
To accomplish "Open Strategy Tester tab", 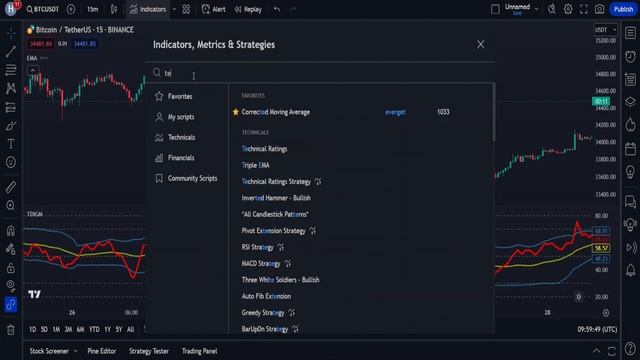I will click(x=149, y=351).
